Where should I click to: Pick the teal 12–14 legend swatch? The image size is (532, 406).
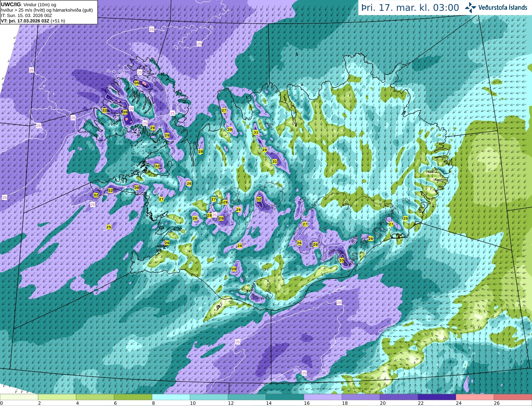[247, 397]
